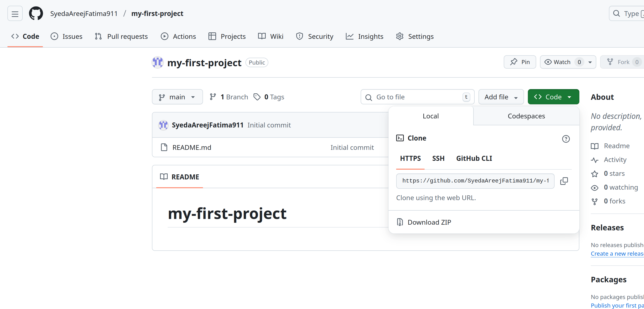
Task: Click inside the Go to file field
Action: [x=417, y=97]
